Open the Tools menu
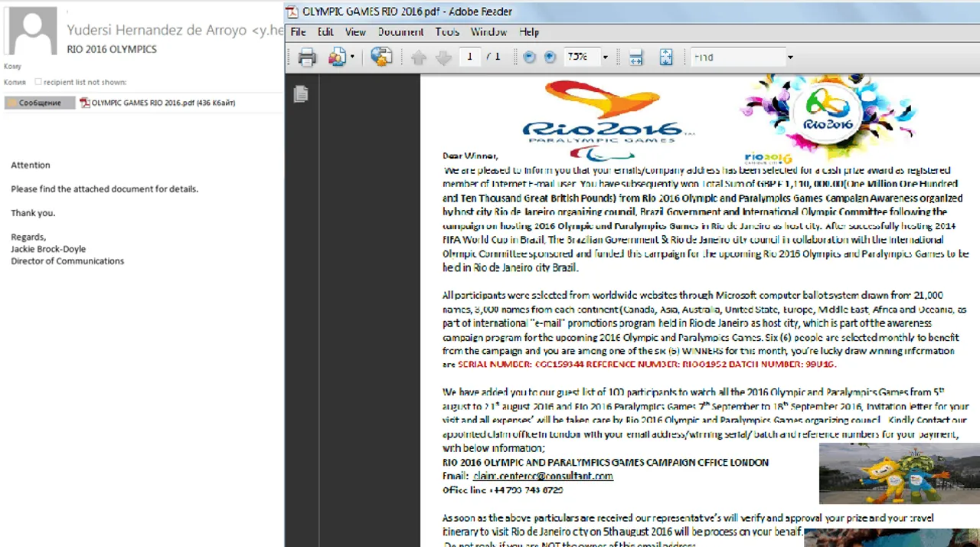 447,32
